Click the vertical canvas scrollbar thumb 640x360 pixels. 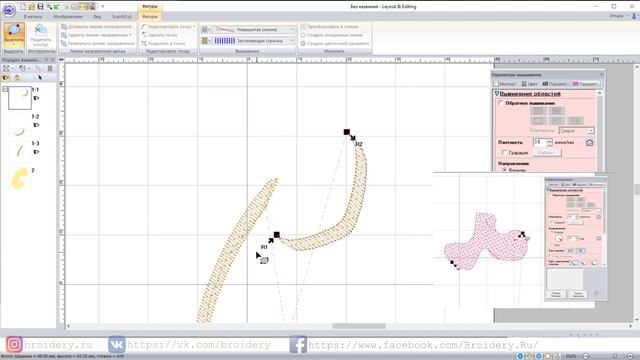[637, 189]
